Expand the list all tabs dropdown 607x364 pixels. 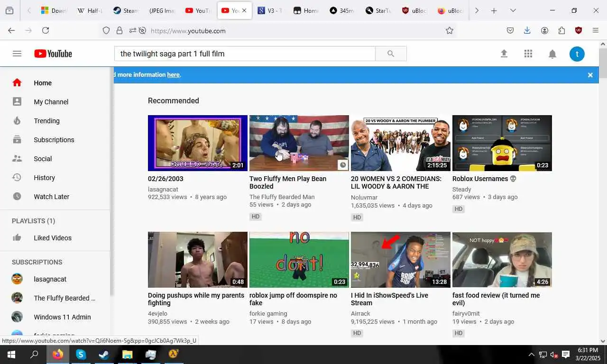[x=513, y=10]
